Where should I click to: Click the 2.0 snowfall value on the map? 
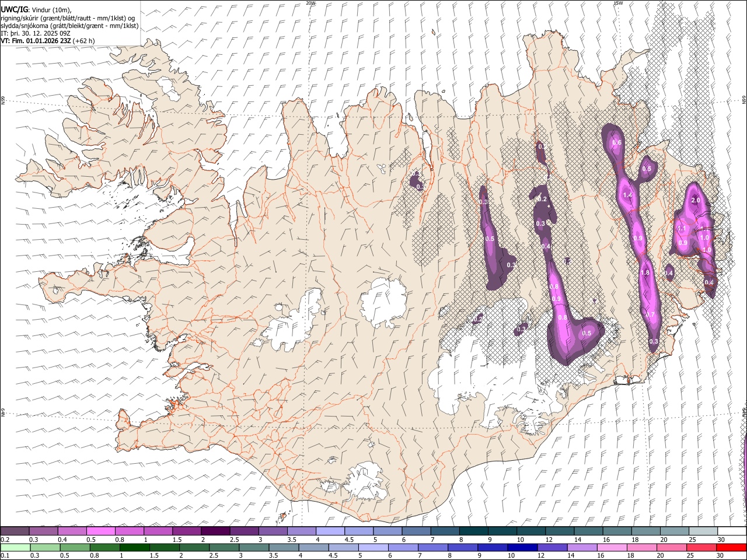tap(696, 200)
